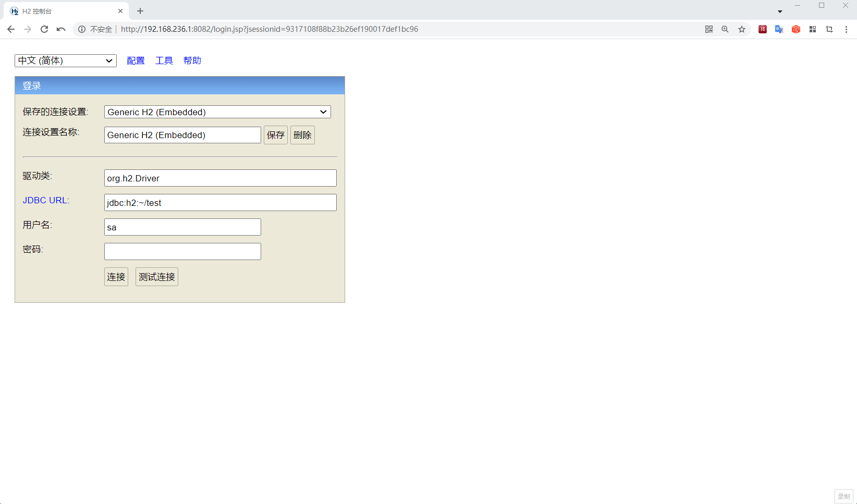Image resolution: width=857 pixels, height=504 pixels.
Task: Click the JDBC URL label link
Action: [45, 200]
